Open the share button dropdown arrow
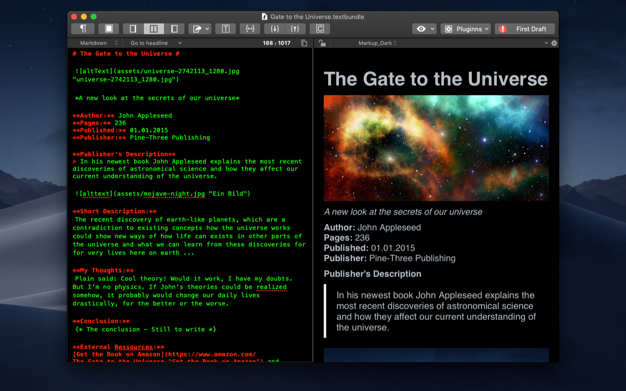 (207, 29)
